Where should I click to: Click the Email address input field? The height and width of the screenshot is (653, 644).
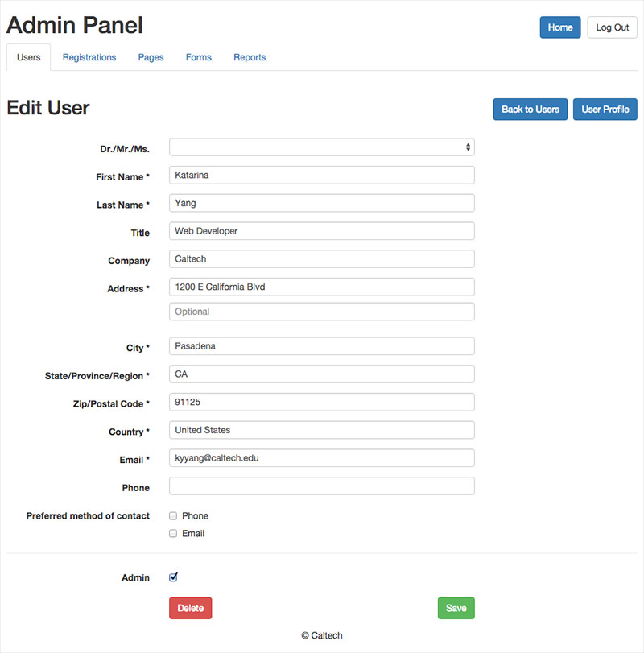click(x=321, y=458)
